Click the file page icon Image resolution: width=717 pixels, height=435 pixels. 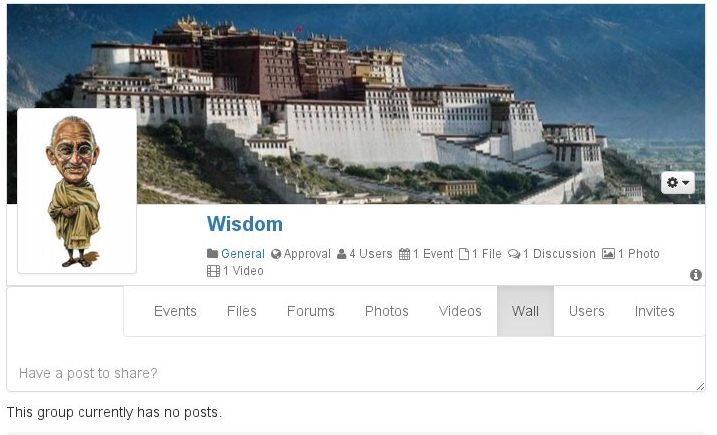[464, 254]
